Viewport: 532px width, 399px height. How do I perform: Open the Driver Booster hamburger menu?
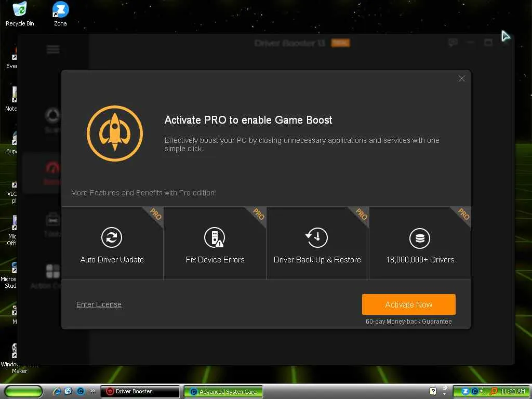53,49
